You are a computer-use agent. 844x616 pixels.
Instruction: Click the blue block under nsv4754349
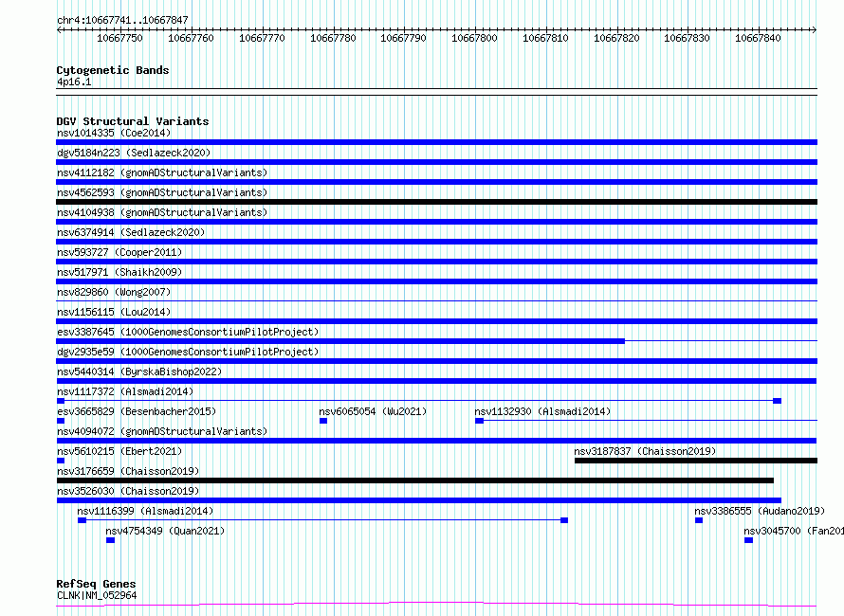tap(110, 540)
